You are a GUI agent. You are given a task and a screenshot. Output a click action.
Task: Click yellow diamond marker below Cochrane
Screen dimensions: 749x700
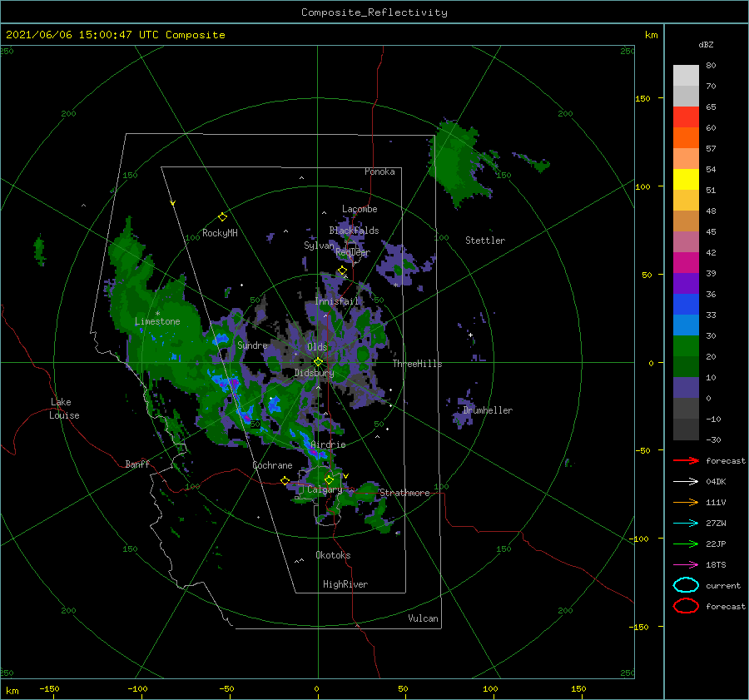pyautogui.click(x=285, y=480)
